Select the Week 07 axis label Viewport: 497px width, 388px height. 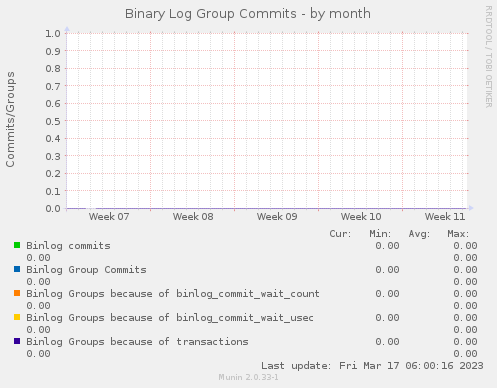coord(109,217)
